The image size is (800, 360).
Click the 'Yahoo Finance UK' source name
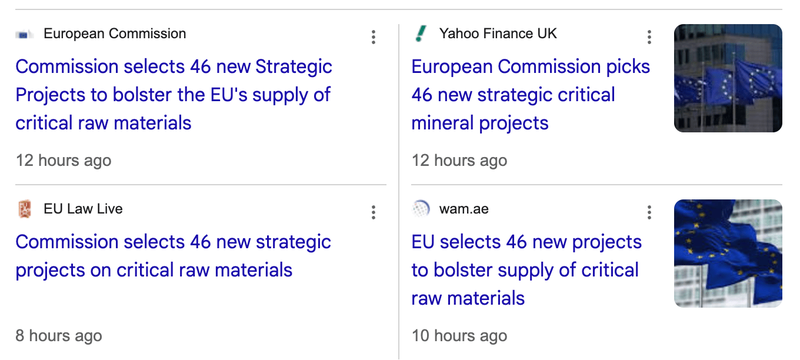[498, 34]
